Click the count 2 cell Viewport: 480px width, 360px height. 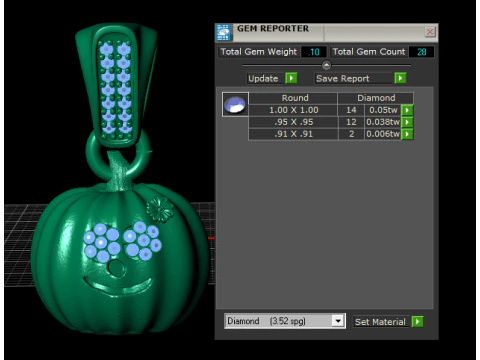(x=351, y=134)
